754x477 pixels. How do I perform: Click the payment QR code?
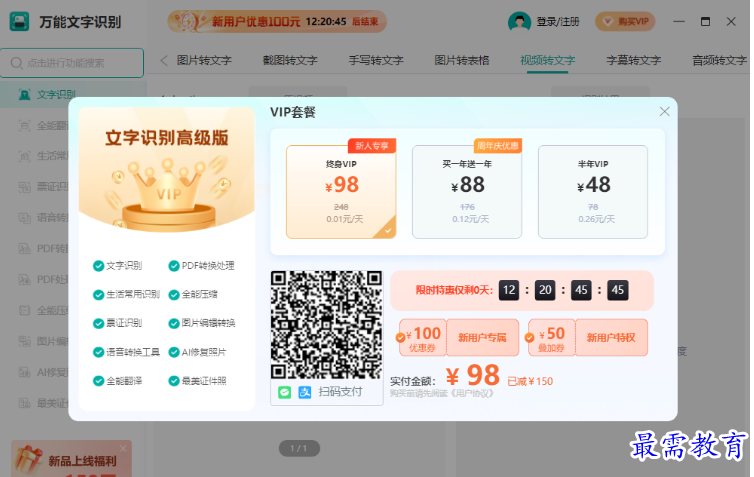pyautogui.click(x=327, y=325)
